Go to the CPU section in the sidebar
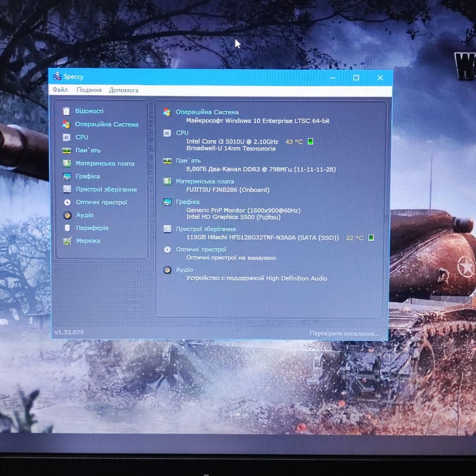 pos(82,137)
